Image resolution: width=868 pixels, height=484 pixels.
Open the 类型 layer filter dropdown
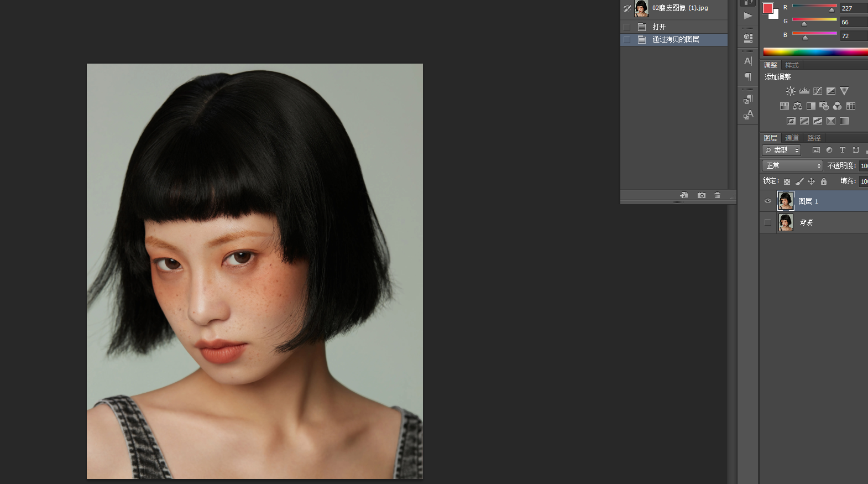coord(782,150)
